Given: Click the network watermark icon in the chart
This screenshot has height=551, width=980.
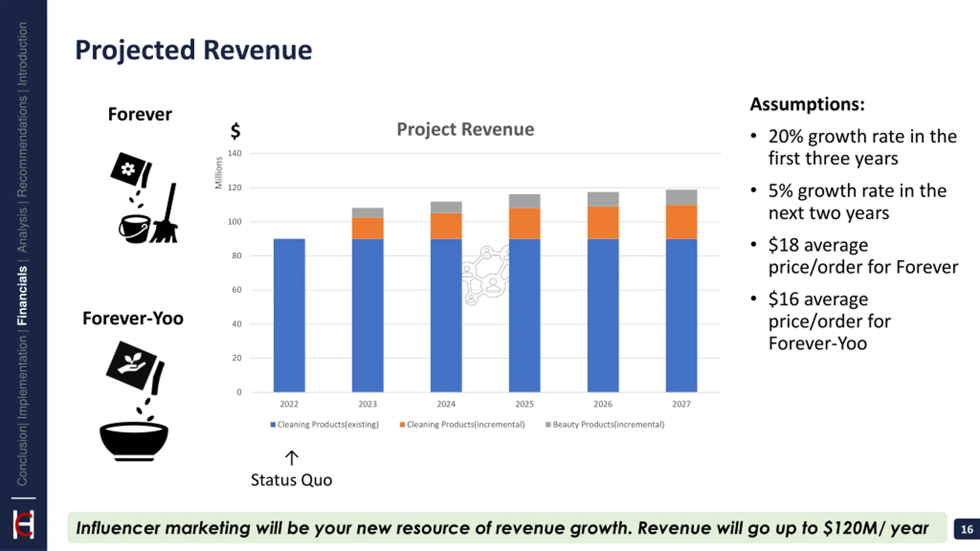Looking at the screenshot, I should click(485, 275).
